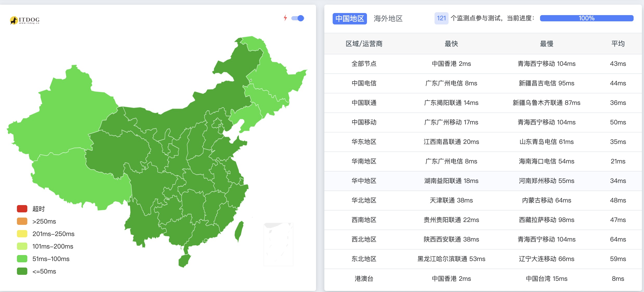Click the 海南海口电信 54ms cell

click(547, 161)
